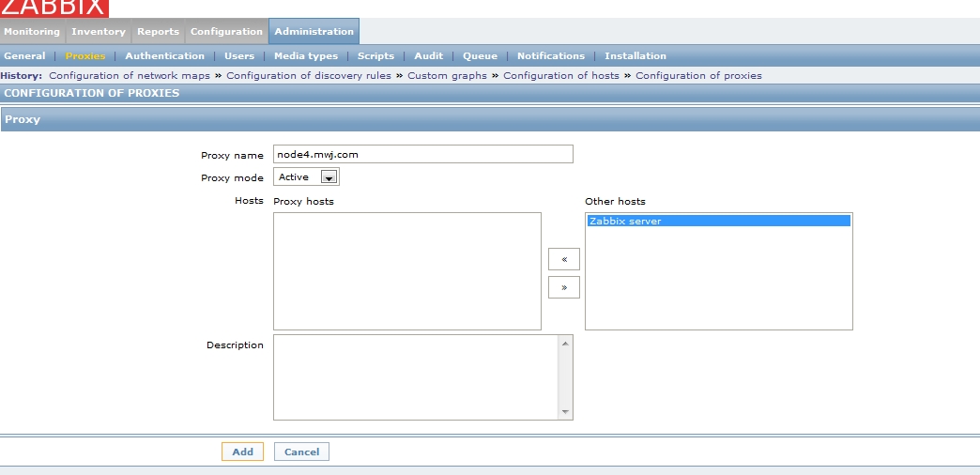The width and height of the screenshot is (980, 475).
Task: Move host right with » button
Action: pos(564,287)
